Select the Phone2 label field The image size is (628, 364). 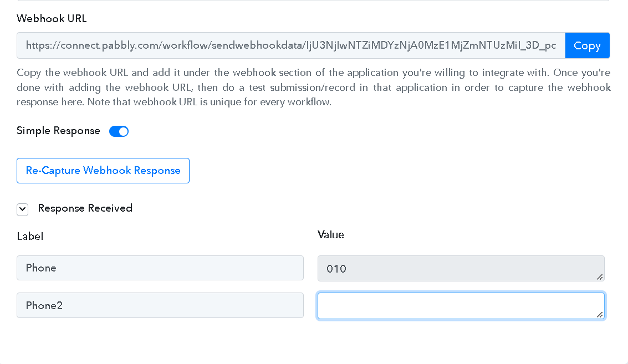coord(160,305)
